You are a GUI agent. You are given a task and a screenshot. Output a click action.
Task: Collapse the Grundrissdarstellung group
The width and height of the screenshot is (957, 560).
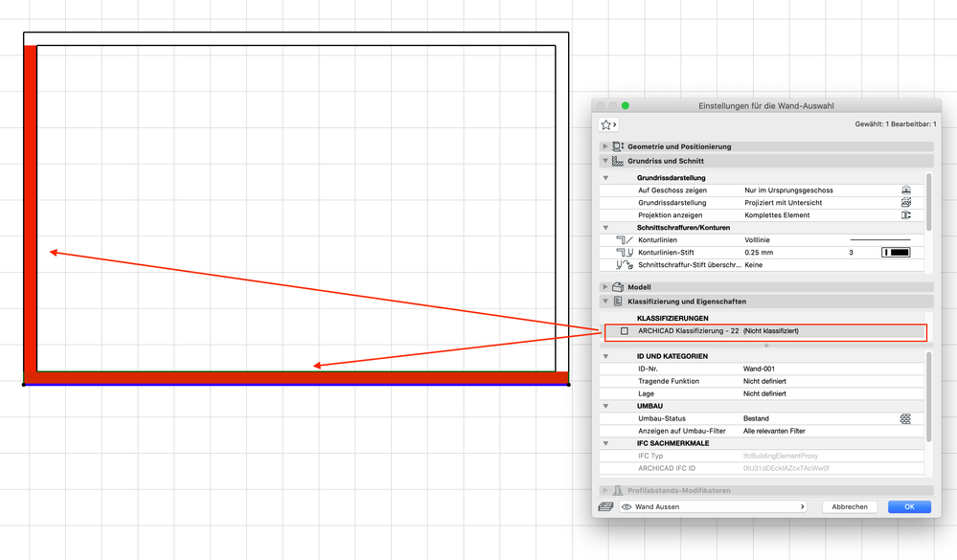[x=605, y=178]
